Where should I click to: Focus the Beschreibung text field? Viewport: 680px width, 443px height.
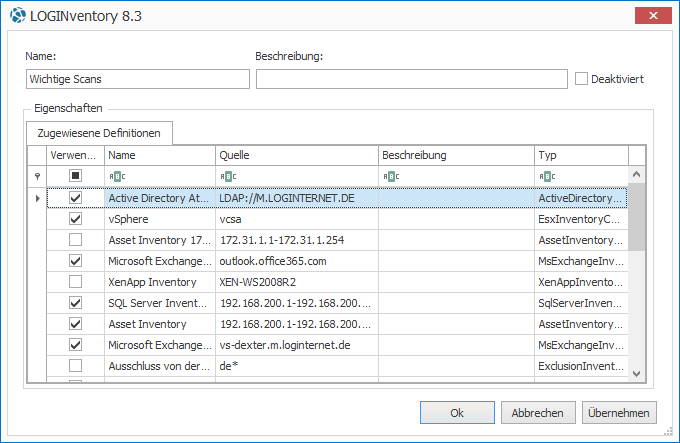pos(412,79)
